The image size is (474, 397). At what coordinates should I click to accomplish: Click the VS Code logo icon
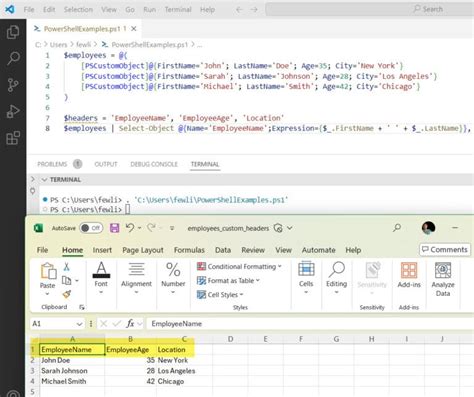tap(9, 9)
